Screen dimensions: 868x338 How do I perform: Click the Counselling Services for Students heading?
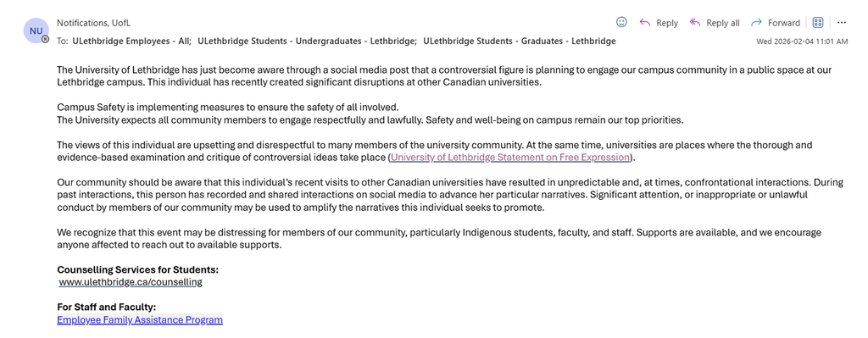[x=138, y=270]
